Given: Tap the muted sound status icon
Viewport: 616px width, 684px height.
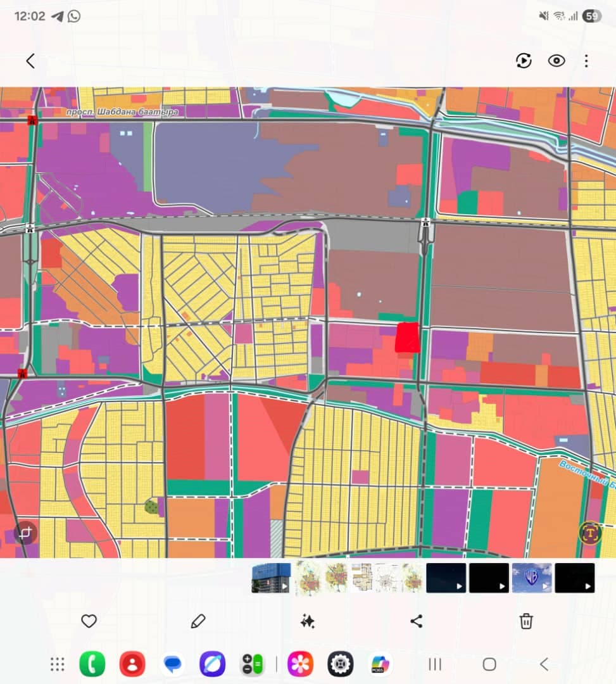Looking at the screenshot, I should coord(544,16).
